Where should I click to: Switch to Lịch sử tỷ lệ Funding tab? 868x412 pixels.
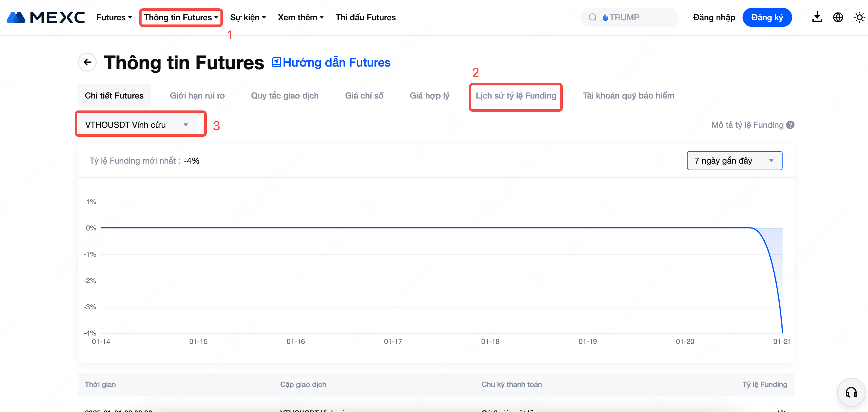coord(516,96)
